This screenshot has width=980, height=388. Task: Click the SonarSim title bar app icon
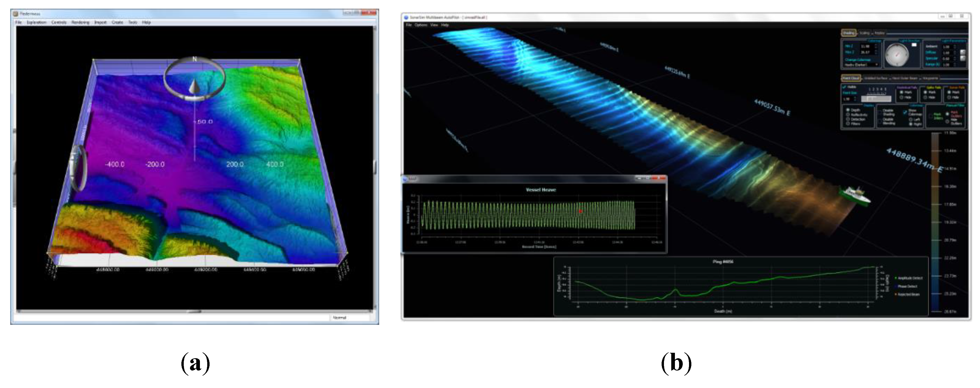pyautogui.click(x=406, y=17)
